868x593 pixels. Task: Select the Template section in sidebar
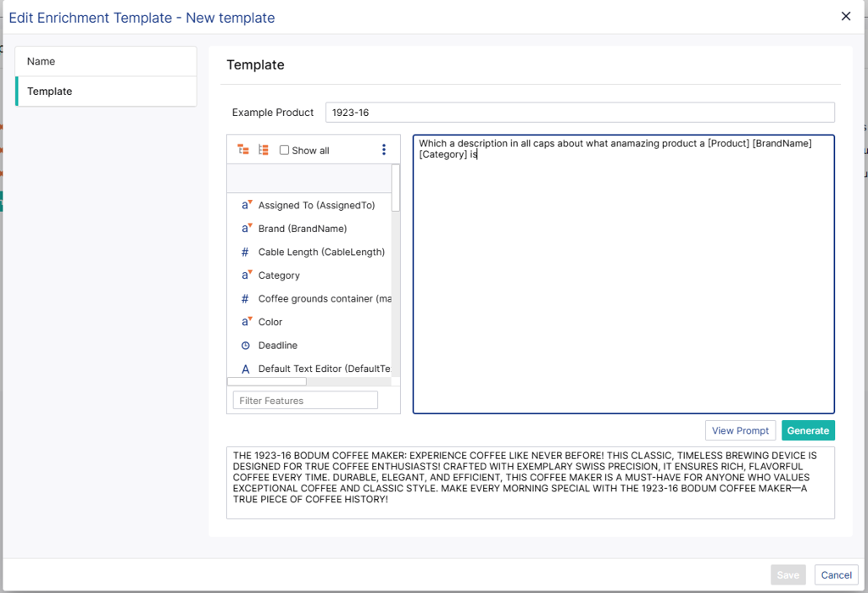tap(106, 91)
